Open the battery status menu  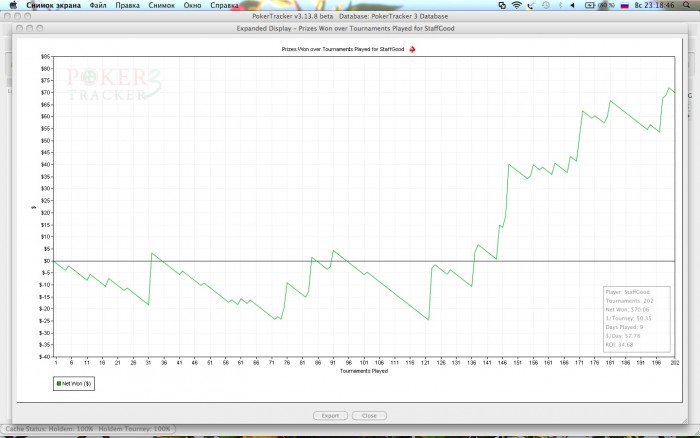(599, 5)
